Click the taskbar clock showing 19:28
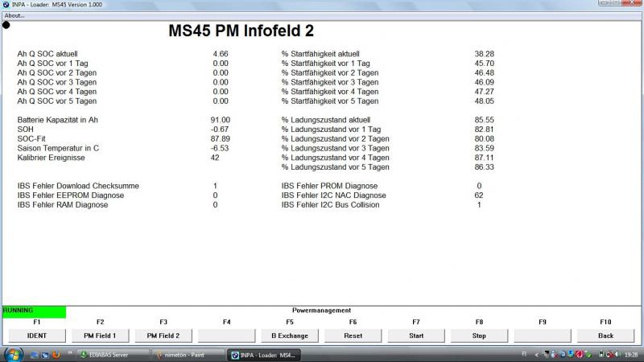 click(630, 354)
